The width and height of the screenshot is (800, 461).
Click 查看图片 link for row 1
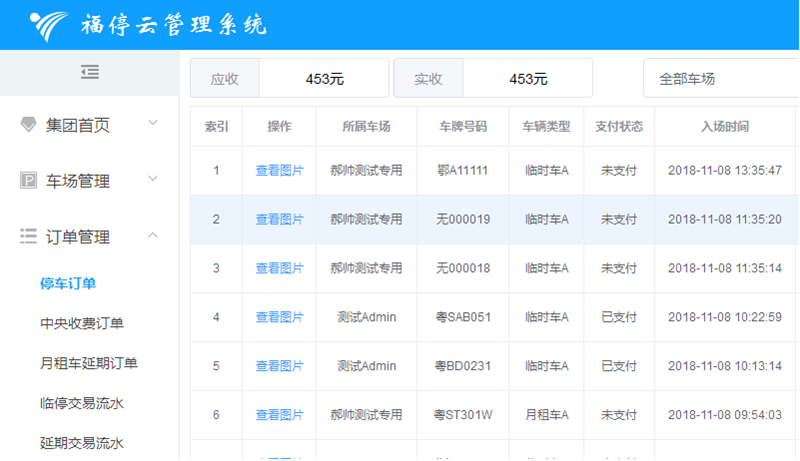coord(279,171)
